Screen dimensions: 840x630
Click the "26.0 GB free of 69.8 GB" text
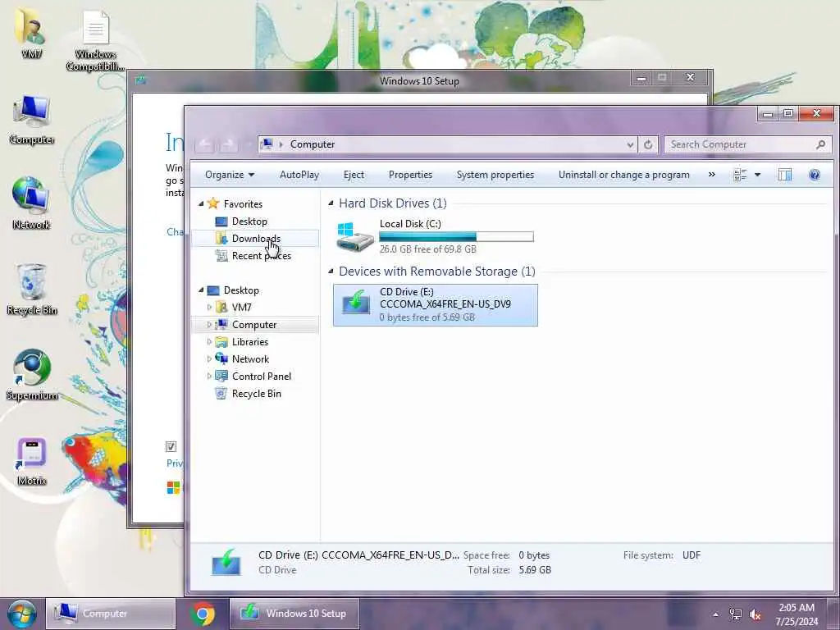click(x=427, y=249)
